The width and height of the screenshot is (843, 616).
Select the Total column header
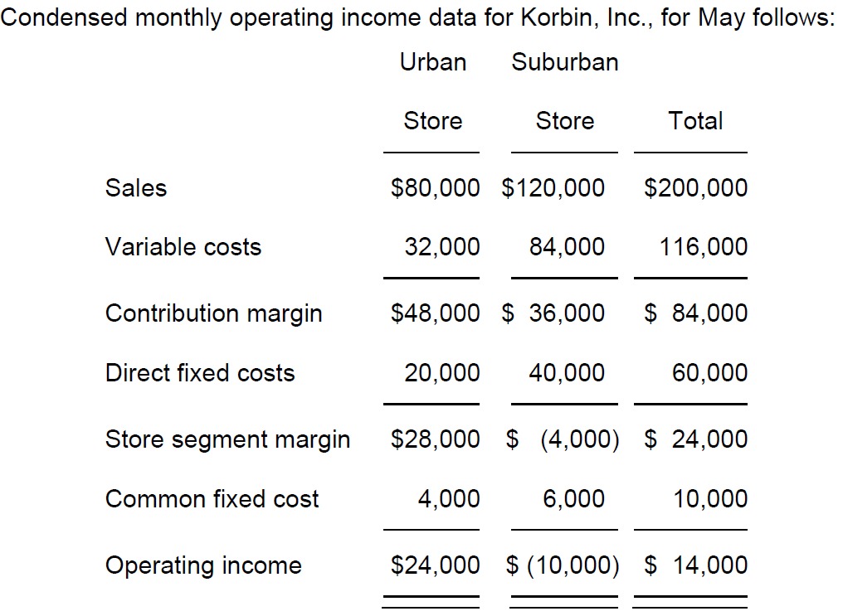coord(695,121)
